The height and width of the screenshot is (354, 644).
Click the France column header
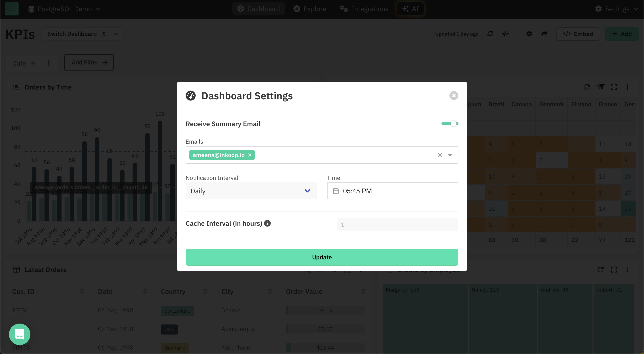[608, 104]
